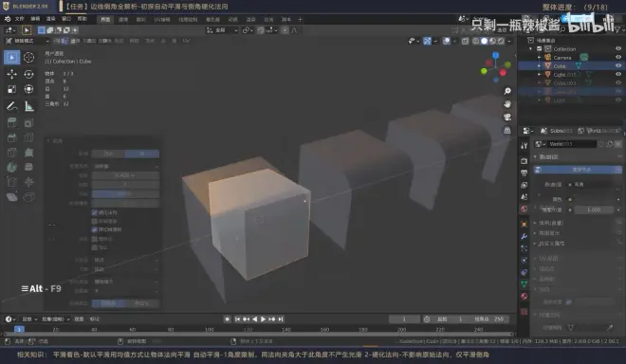Select the Rotate tool
Image resolution: width=626 pixels, height=364 pixels.
point(28,74)
